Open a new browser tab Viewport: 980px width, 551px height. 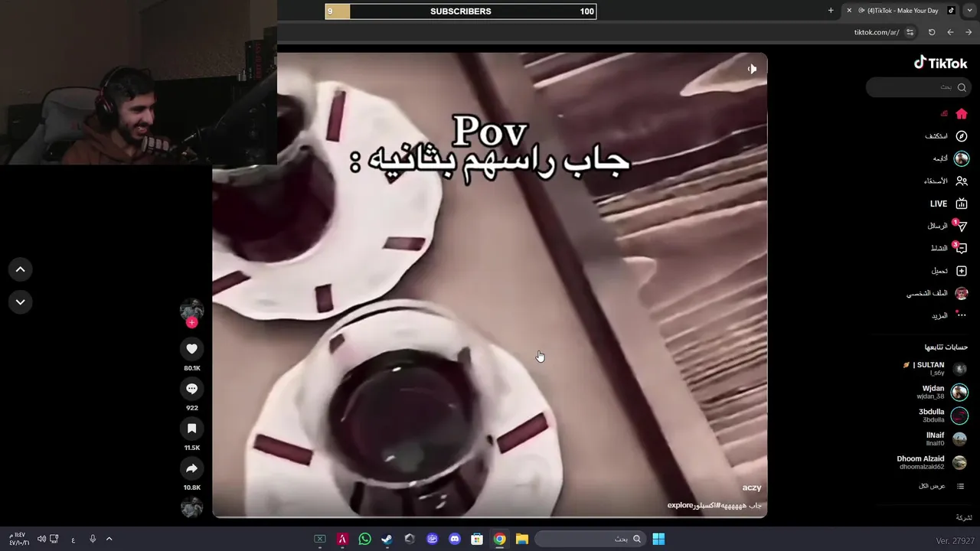831,11
